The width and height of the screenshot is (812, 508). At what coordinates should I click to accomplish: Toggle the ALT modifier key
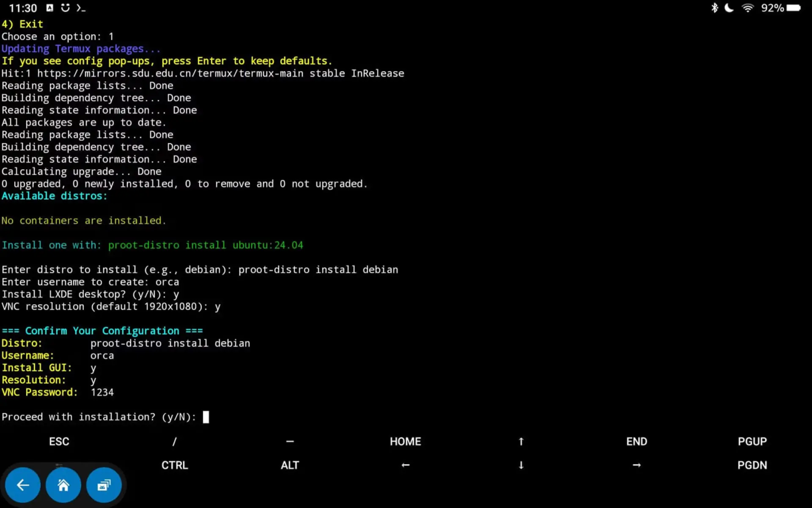point(290,465)
